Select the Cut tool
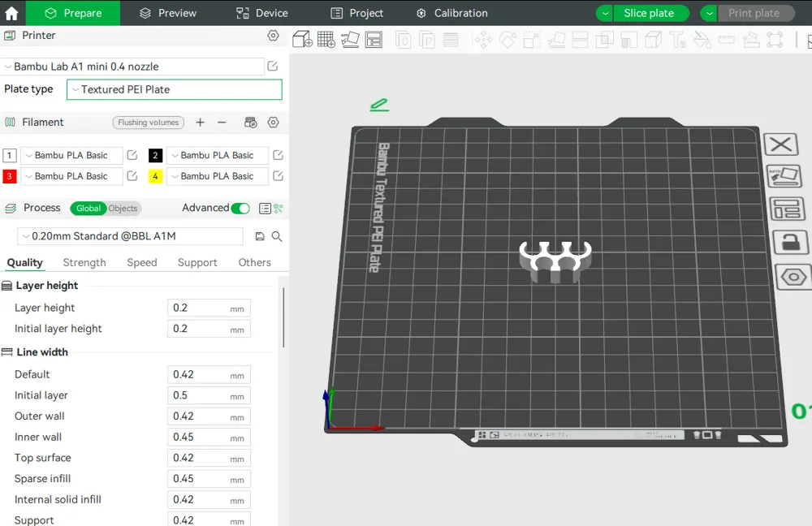 point(580,39)
